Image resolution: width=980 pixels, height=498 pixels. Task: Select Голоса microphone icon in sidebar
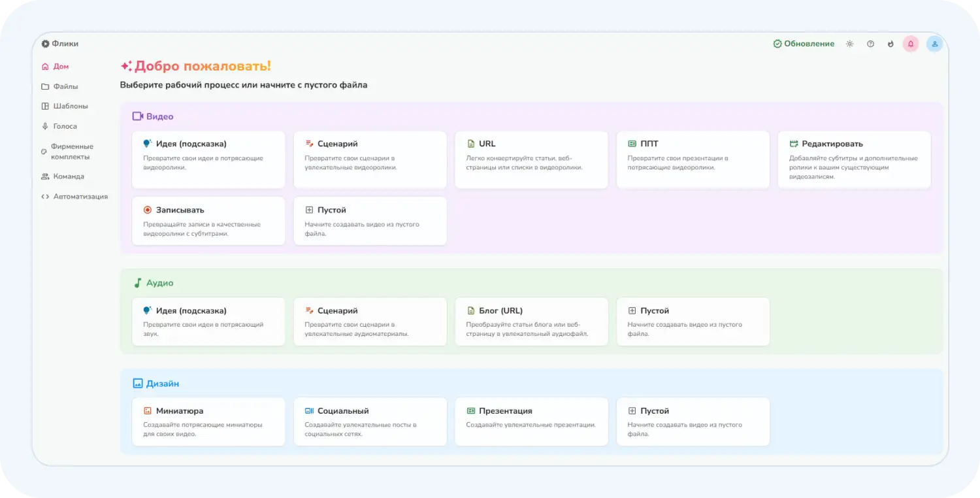click(x=45, y=126)
